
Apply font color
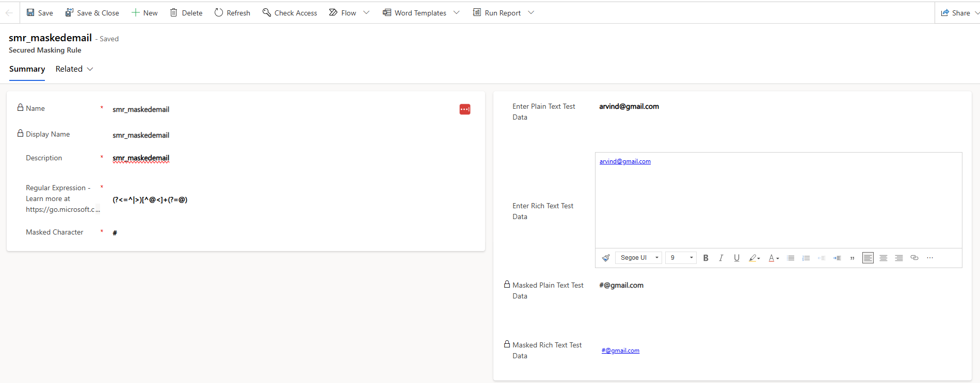772,258
